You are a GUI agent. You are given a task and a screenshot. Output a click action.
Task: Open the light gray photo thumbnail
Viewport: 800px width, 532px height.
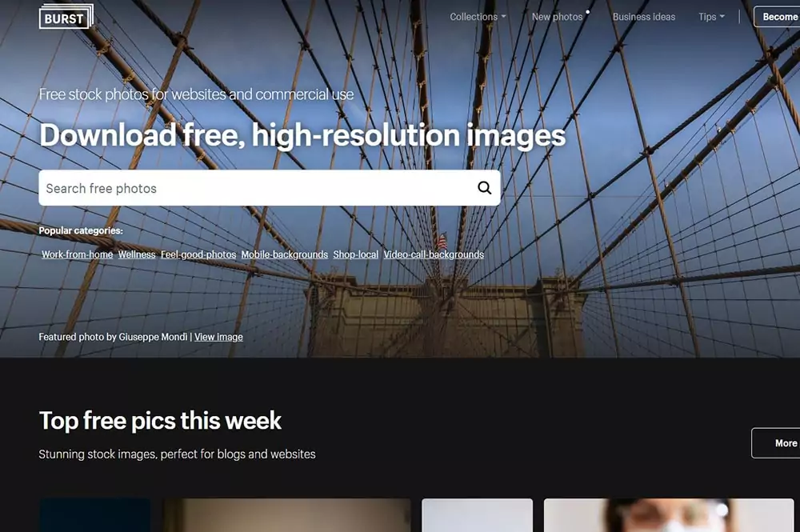477,515
